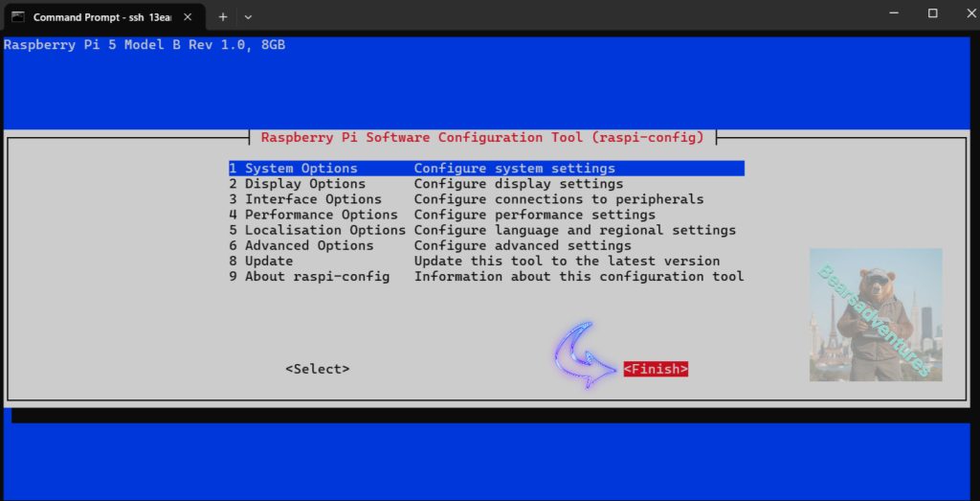Image resolution: width=980 pixels, height=501 pixels.
Task: Click 'Configure language and regional settings' text
Action: [x=575, y=230]
